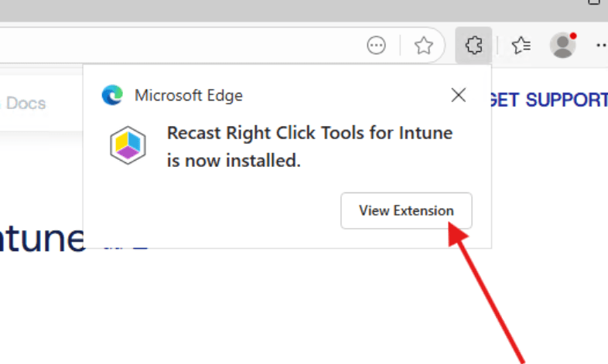This screenshot has width=608, height=364.
Task: Click the "is now installed" notification text
Action: [x=234, y=162]
